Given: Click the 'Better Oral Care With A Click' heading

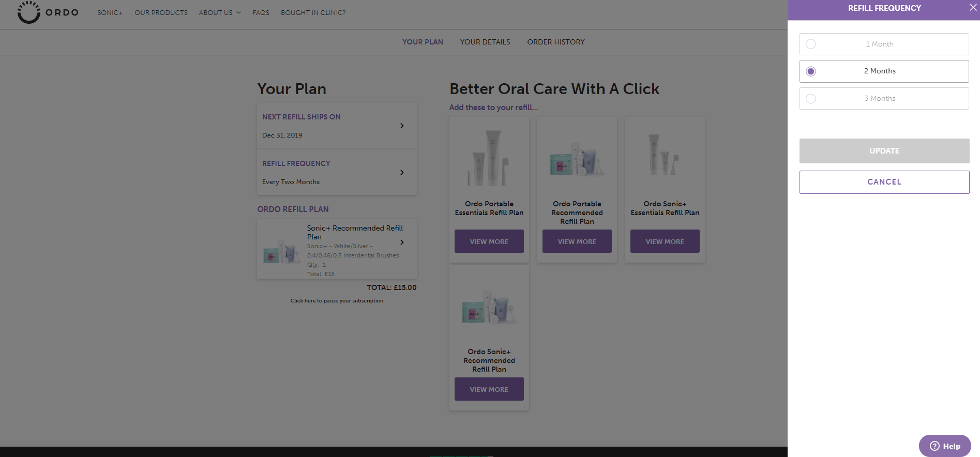Looking at the screenshot, I should [554, 89].
